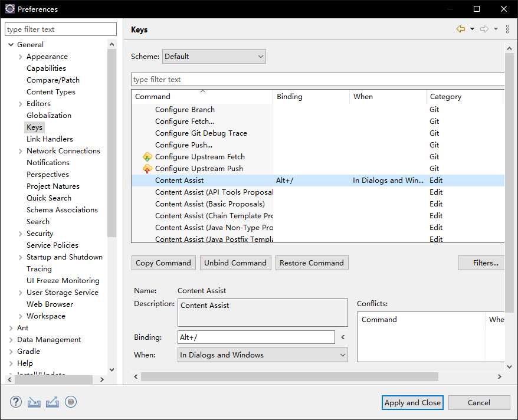
Task: Click the Configure Upstream Fetch icon
Action: 147,157
